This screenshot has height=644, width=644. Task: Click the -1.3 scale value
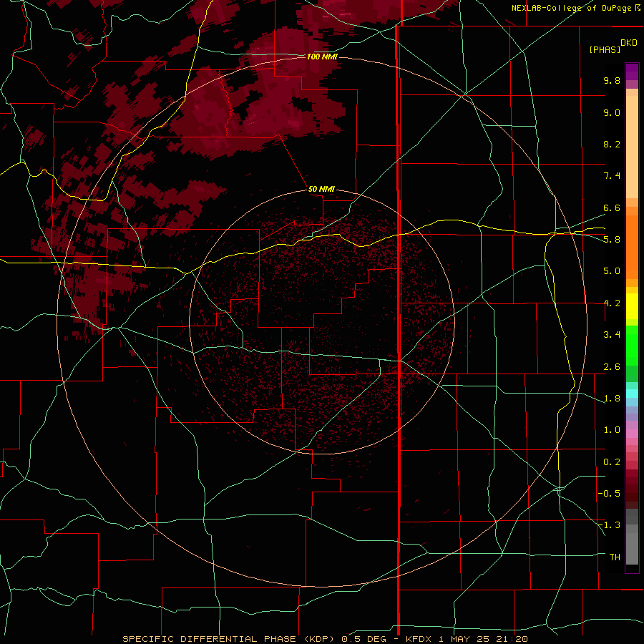pyautogui.click(x=609, y=525)
